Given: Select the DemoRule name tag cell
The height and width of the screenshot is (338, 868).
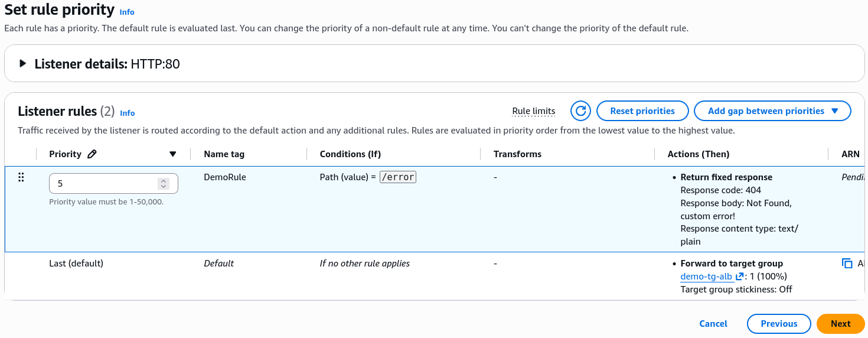Looking at the screenshot, I should tap(225, 177).
